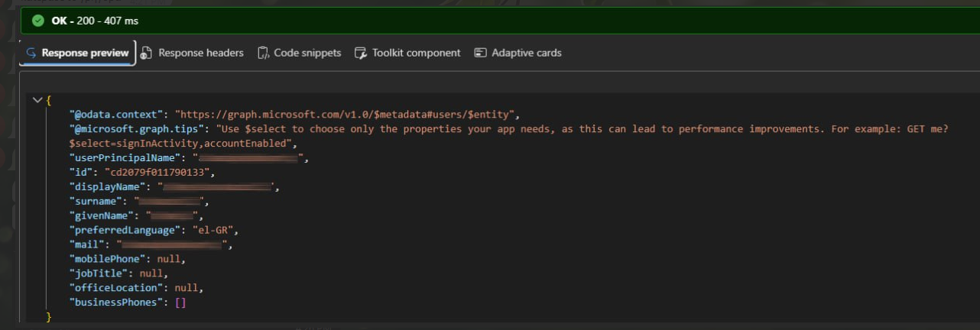This screenshot has width=980, height=330.
Task: Open the Code snippets tab
Action: (299, 53)
